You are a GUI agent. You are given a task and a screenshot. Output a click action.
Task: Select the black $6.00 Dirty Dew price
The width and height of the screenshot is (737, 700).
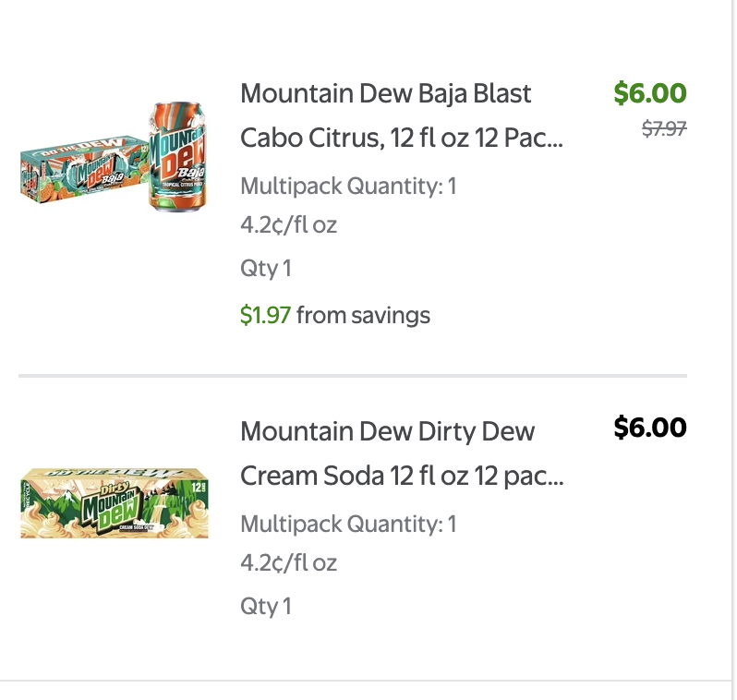(x=650, y=428)
